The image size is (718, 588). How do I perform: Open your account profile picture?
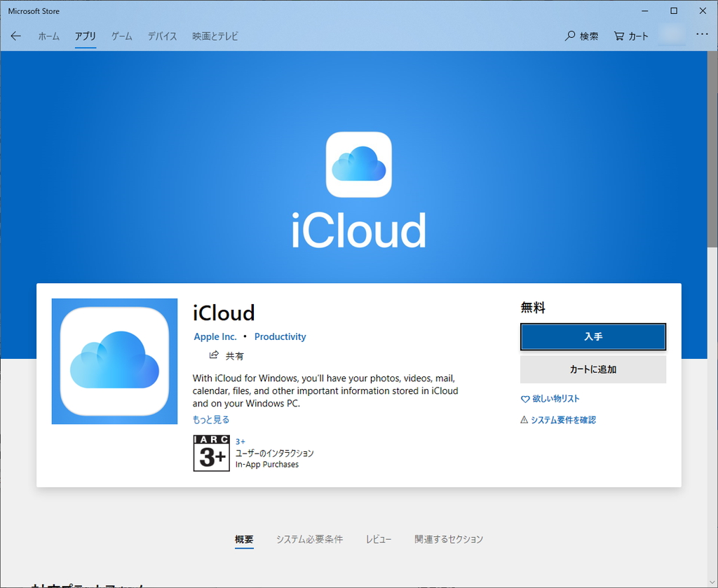click(671, 36)
